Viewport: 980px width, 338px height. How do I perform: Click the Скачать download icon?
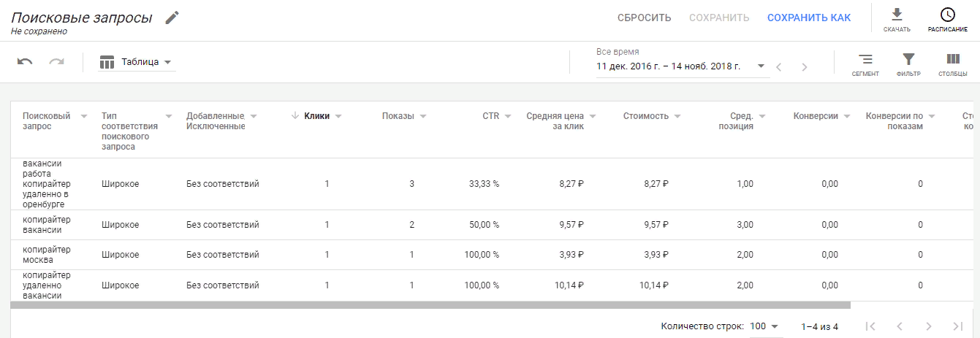tap(897, 15)
